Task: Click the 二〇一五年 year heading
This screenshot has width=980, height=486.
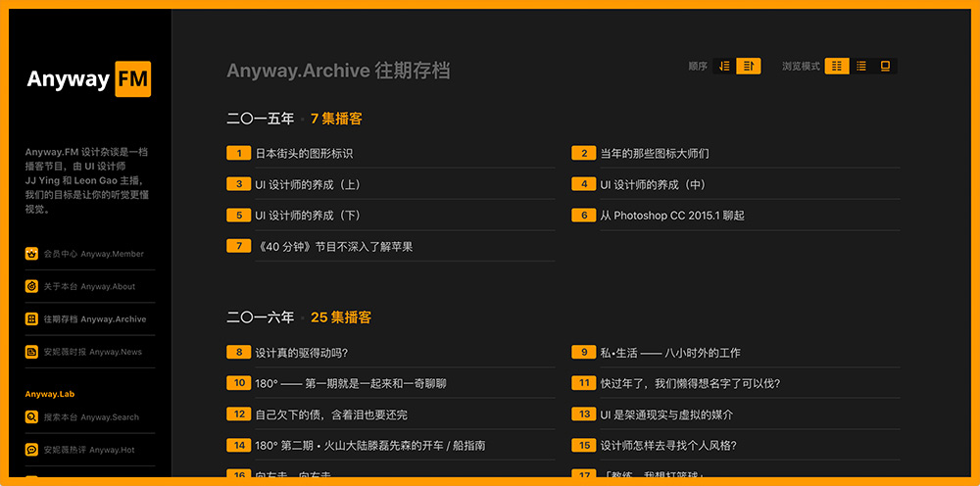Action: 260,119
